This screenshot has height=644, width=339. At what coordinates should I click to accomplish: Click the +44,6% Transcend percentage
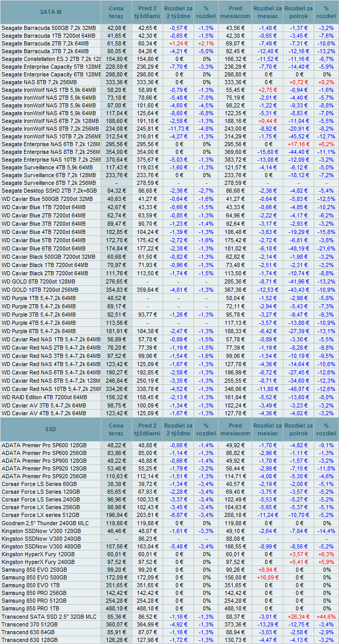[327, 616]
